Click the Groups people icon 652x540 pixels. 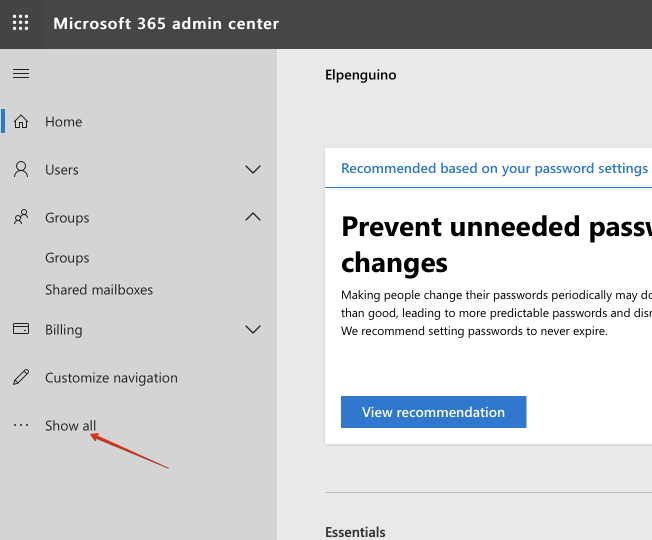21,217
